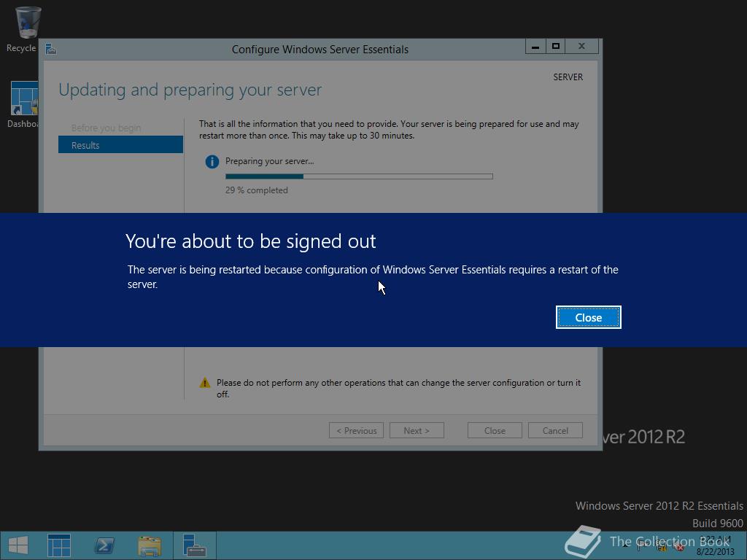The height and width of the screenshot is (560, 747).
Task: Click the SERVER label in the wizard
Action: (x=568, y=77)
